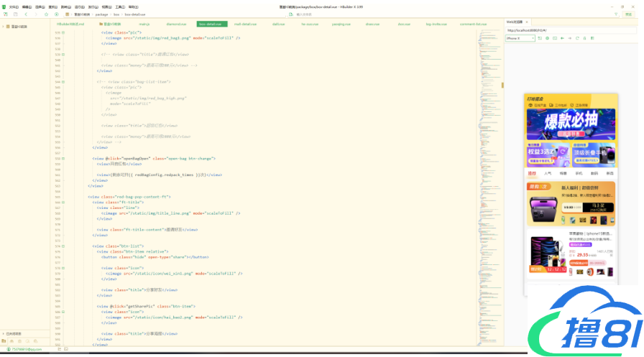Image resolution: width=644 pixels, height=357 pixels.
Task: Refresh the web browser preview
Action: 576,38
